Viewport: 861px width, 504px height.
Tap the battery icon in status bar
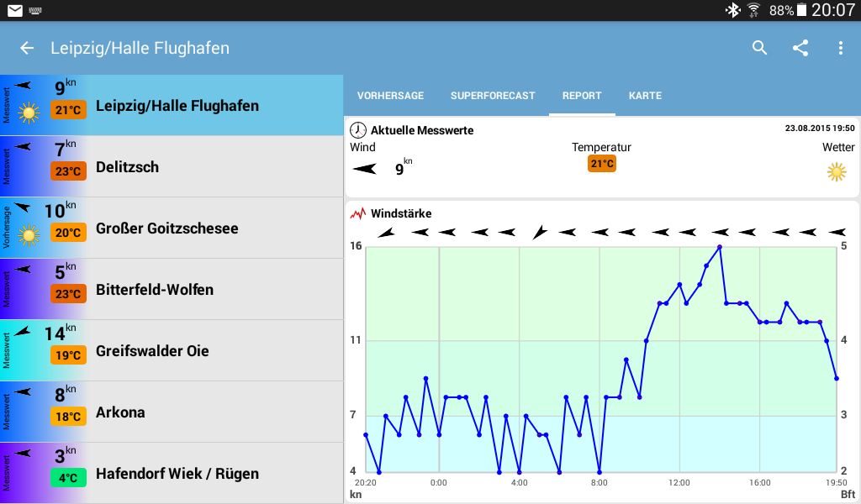tap(801, 10)
